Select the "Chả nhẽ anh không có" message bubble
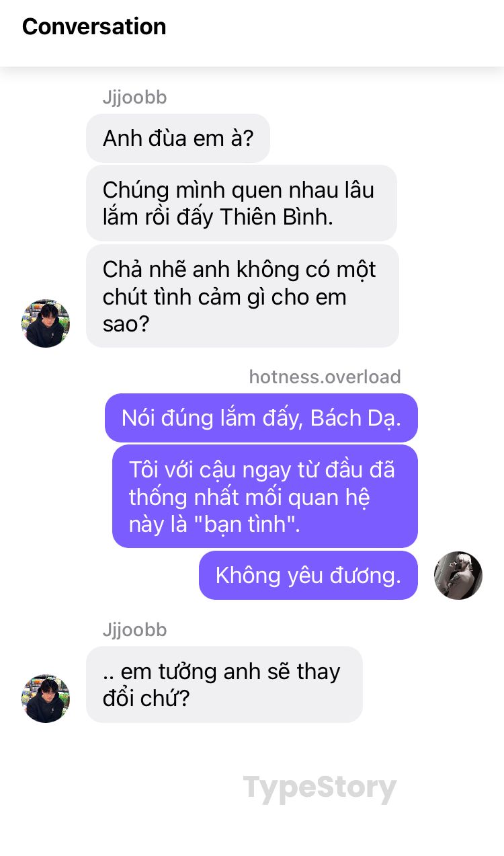The height and width of the screenshot is (856, 504). [243, 296]
